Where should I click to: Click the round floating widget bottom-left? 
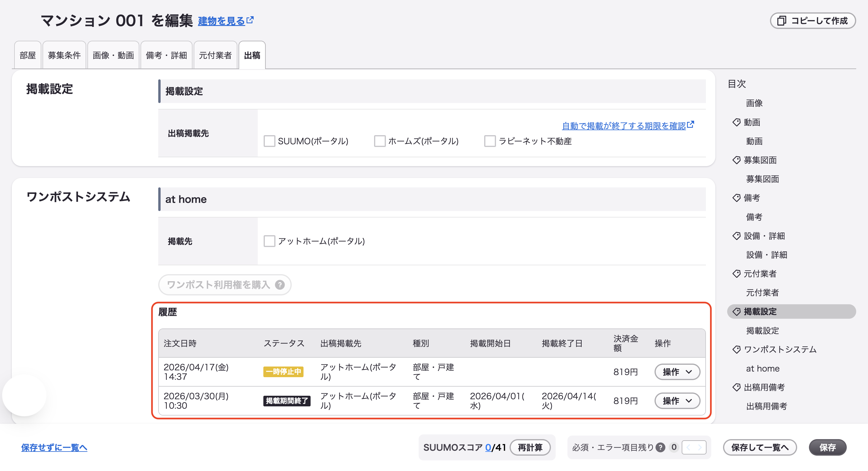(24, 395)
